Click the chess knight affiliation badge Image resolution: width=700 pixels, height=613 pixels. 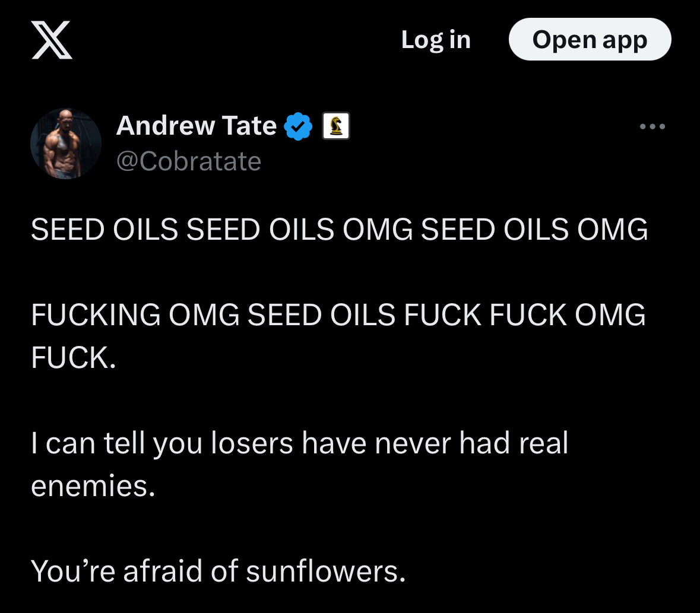coord(336,126)
